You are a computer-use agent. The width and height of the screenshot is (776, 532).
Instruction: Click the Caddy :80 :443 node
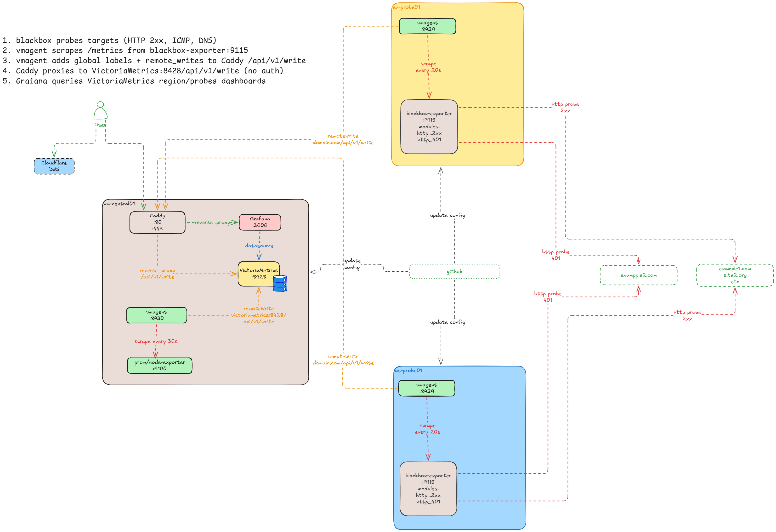pos(157,222)
